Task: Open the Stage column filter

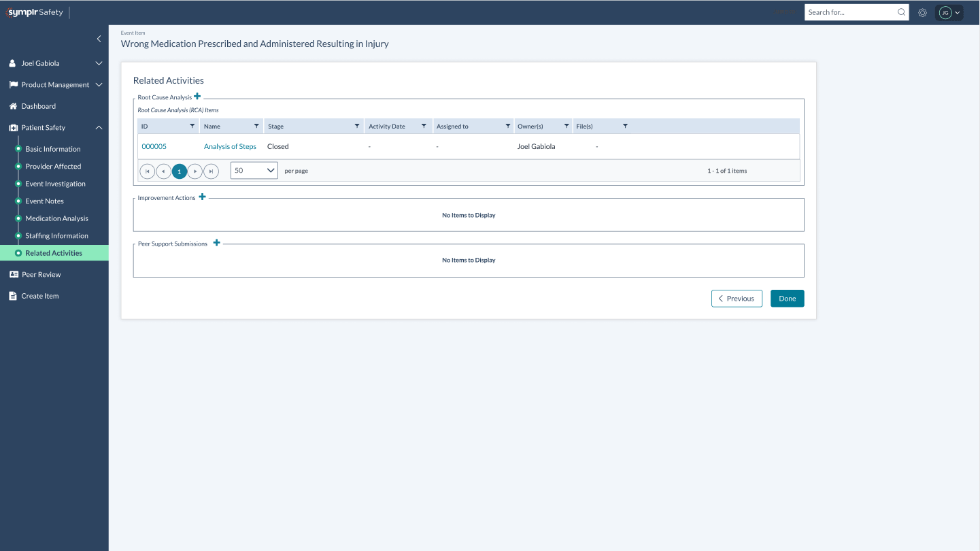Action: (357, 126)
